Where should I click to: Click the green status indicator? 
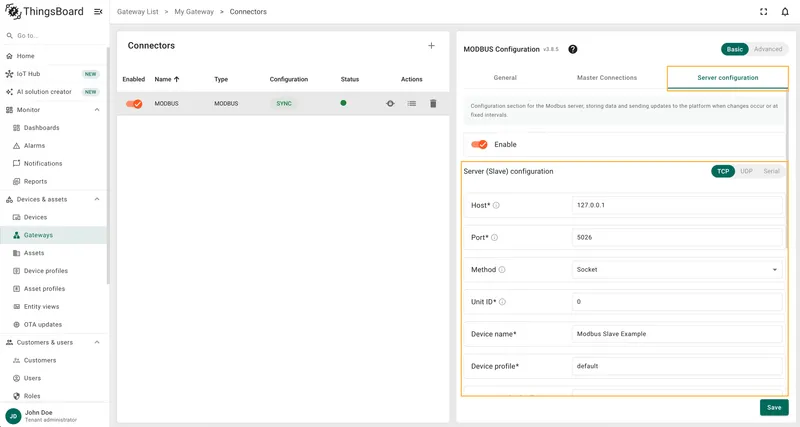pos(343,103)
